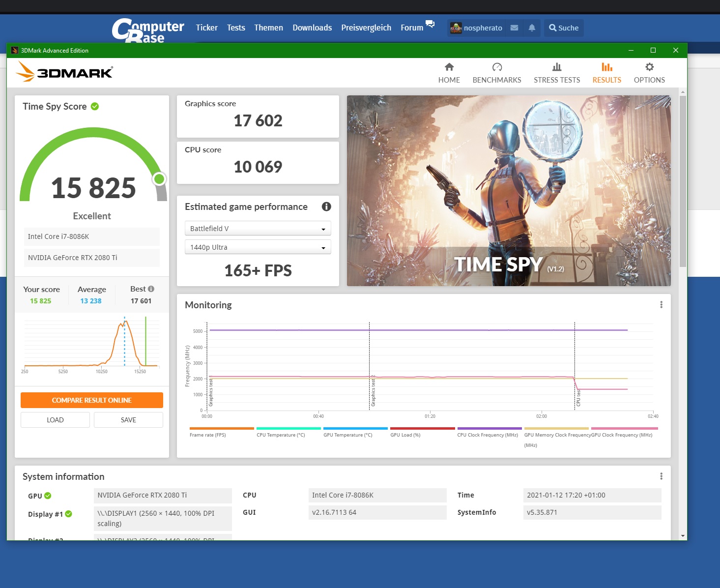
Task: Go to HOME tab label
Action: click(x=449, y=80)
